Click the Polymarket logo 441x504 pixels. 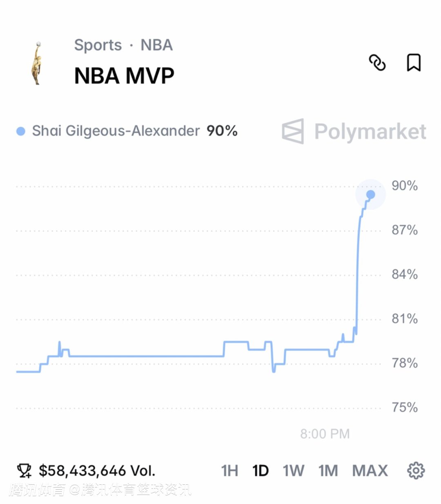click(354, 132)
